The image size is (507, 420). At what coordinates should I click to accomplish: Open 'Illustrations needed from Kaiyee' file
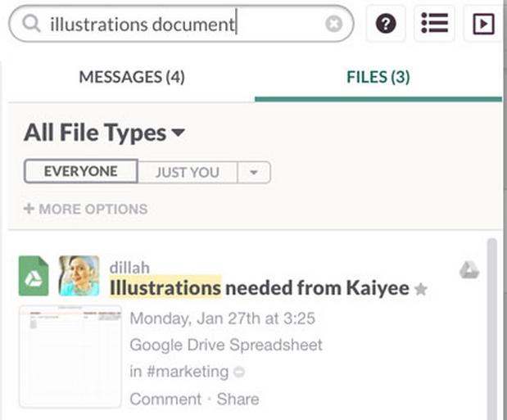tap(260, 287)
